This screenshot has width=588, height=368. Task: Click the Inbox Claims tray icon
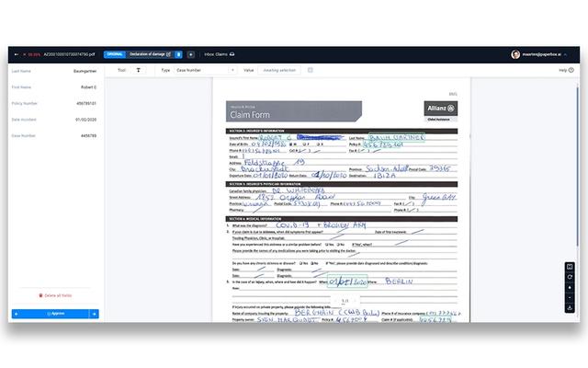(x=232, y=54)
